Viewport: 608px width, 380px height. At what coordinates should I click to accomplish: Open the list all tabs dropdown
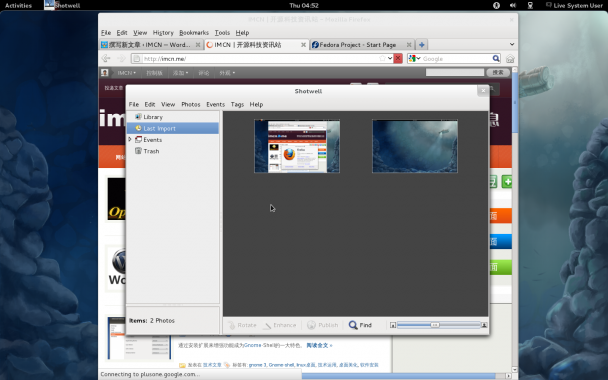pyautogui.click(x=512, y=44)
